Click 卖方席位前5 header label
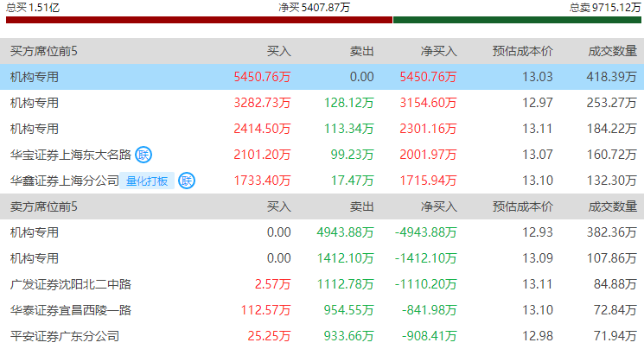This screenshot has width=644, height=349. (43, 206)
